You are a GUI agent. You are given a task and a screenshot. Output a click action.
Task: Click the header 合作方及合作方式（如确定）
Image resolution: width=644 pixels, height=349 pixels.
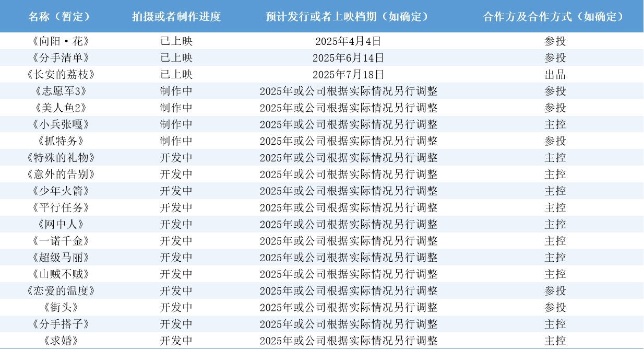[x=555, y=16]
